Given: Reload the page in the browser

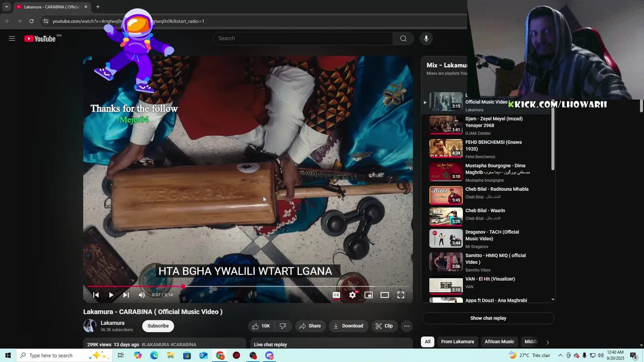Looking at the screenshot, I should (31, 21).
